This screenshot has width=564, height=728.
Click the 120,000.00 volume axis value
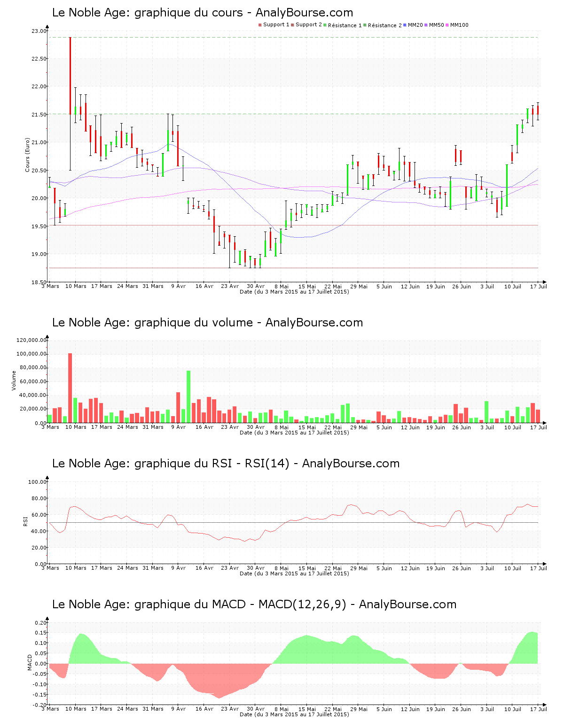pyautogui.click(x=31, y=340)
